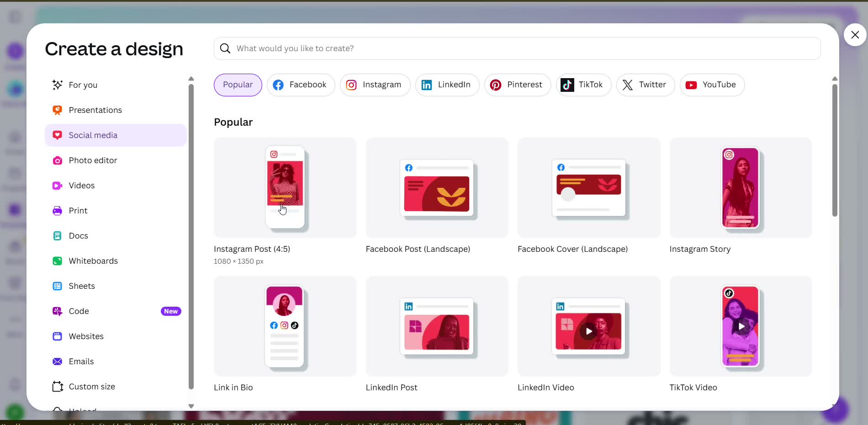Click the main panel scrollbar thumb
This screenshot has width=868, height=425.
click(835, 150)
